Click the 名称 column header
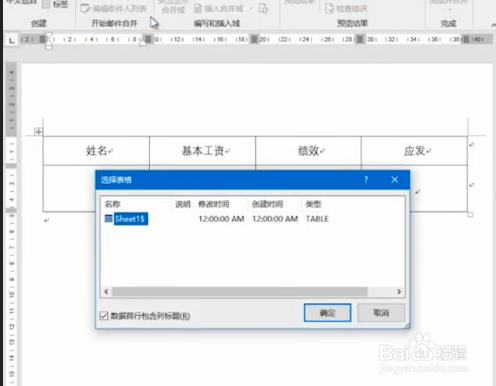The image size is (496, 386). [x=136, y=204]
